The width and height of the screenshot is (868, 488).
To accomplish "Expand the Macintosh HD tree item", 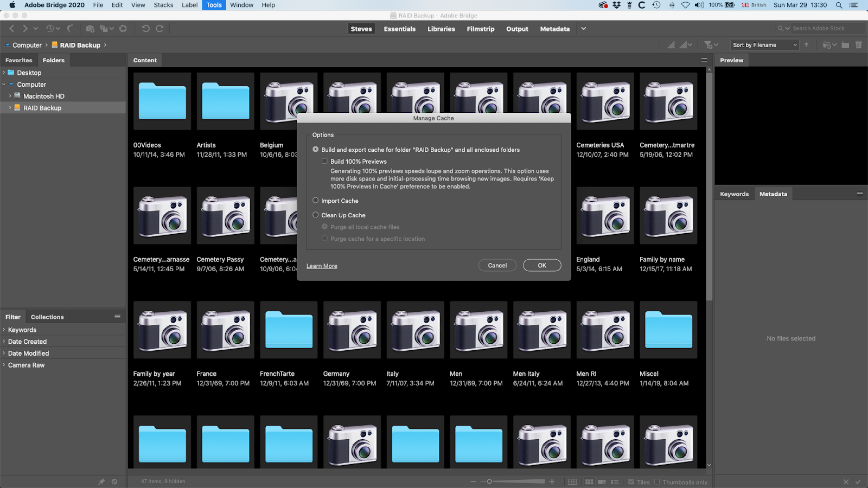I will pos(10,96).
